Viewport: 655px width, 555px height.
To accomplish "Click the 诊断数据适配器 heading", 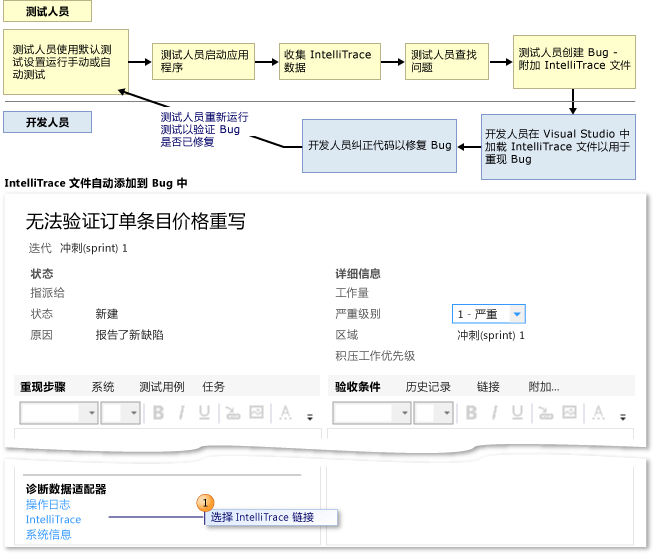I will coord(66,489).
